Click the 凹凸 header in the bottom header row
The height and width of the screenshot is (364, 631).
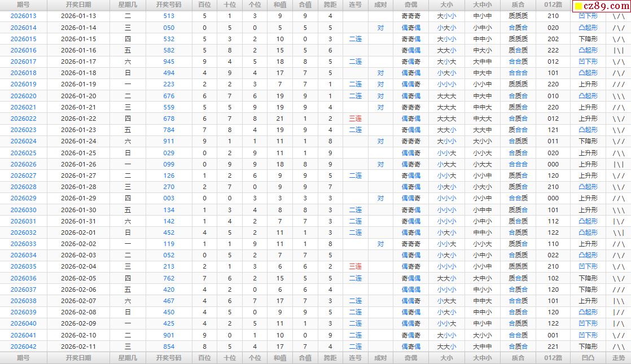[588, 358]
